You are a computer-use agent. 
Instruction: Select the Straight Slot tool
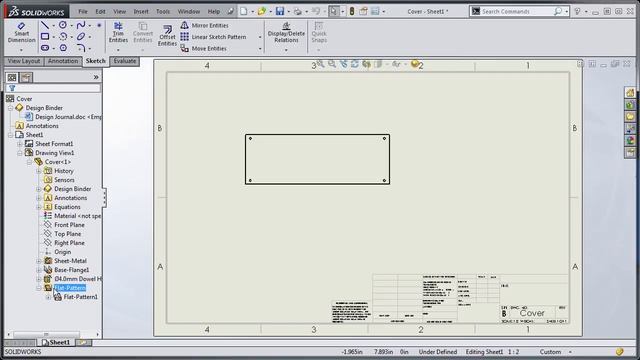[45, 48]
